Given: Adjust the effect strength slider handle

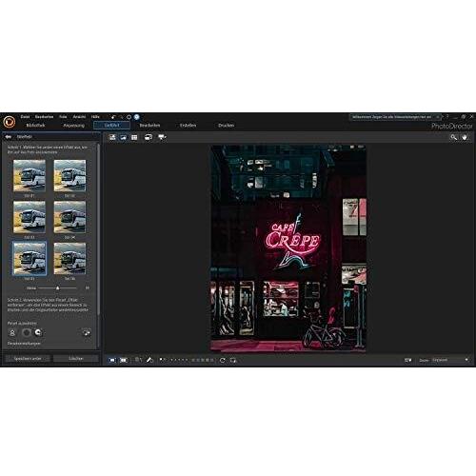Looking at the screenshot, I should pyautogui.click(x=57, y=288).
